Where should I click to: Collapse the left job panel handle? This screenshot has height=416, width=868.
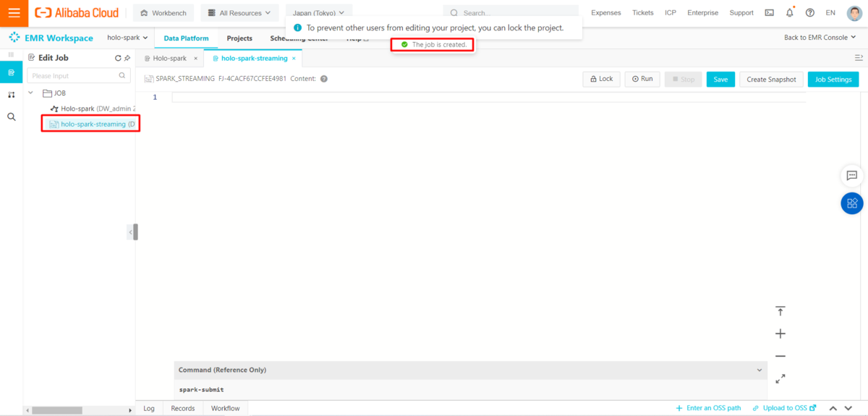(132, 232)
